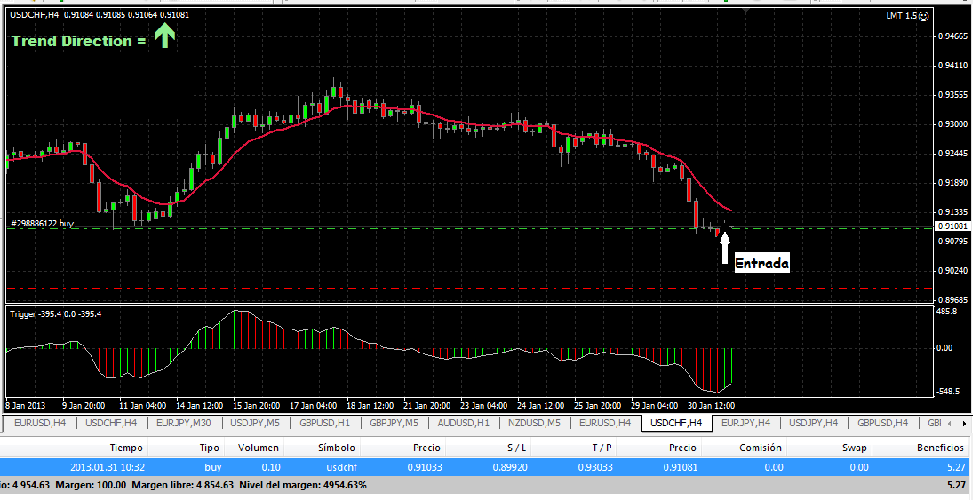Click the smiley Expert Advisor icon beside LMT 1.5
980x500 pixels.
[x=924, y=16]
